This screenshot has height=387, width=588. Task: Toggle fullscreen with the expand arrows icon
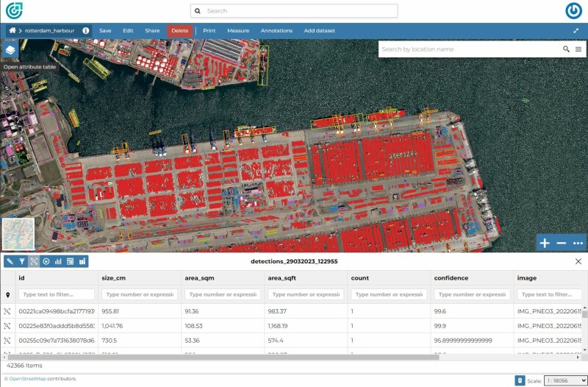tap(576, 31)
